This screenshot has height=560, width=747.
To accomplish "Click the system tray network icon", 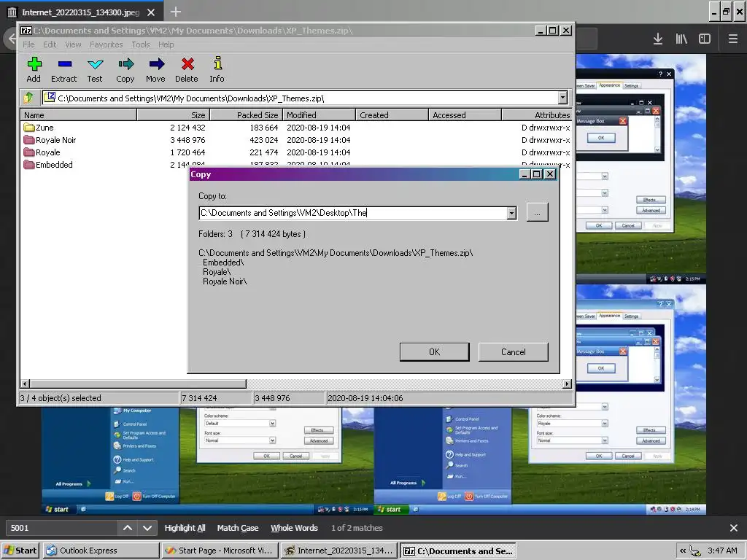I will (695, 551).
